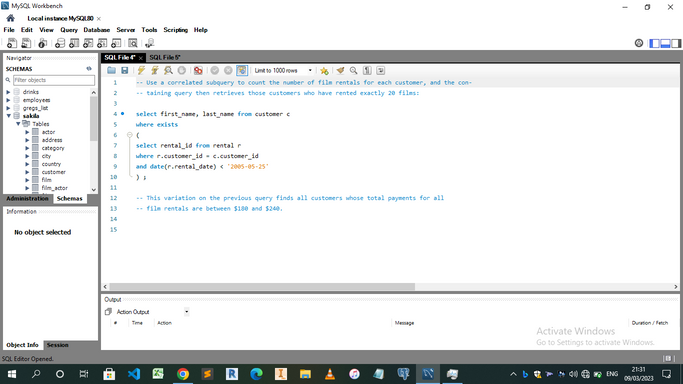
Task: Save the script with the floppy icon
Action: pyautogui.click(x=125, y=71)
